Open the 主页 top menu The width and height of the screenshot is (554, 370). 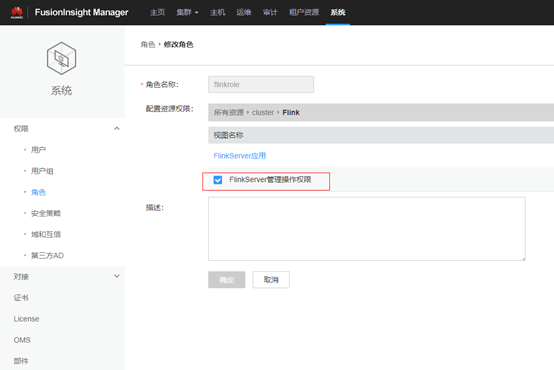click(x=157, y=12)
